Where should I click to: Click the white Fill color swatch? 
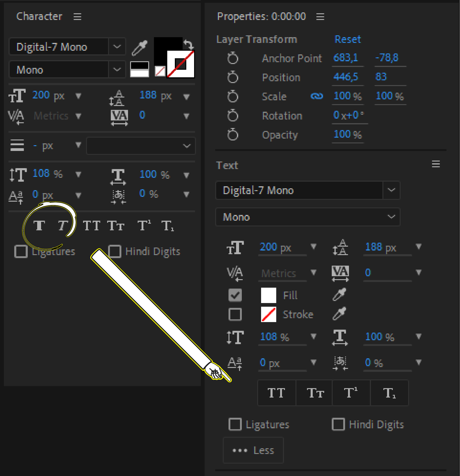268,295
